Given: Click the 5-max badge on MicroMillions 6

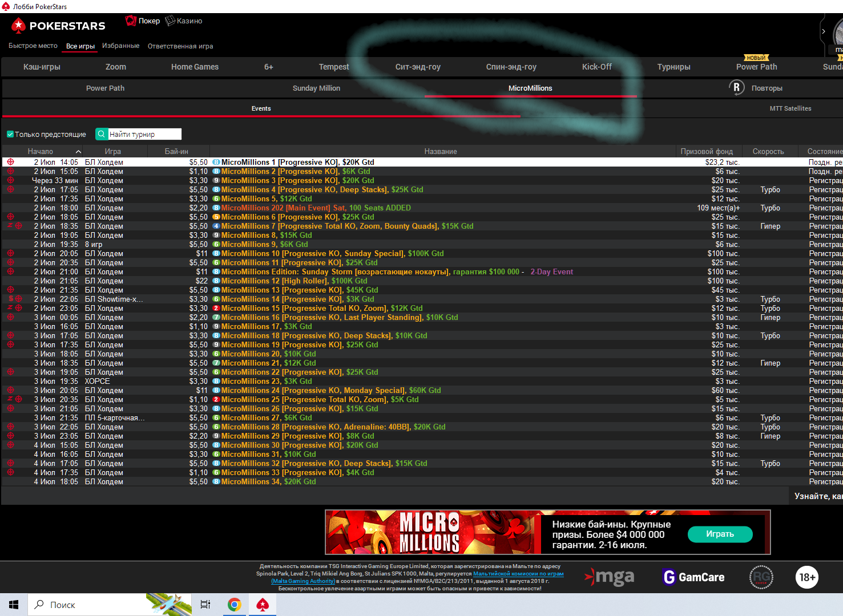Looking at the screenshot, I should tap(216, 217).
